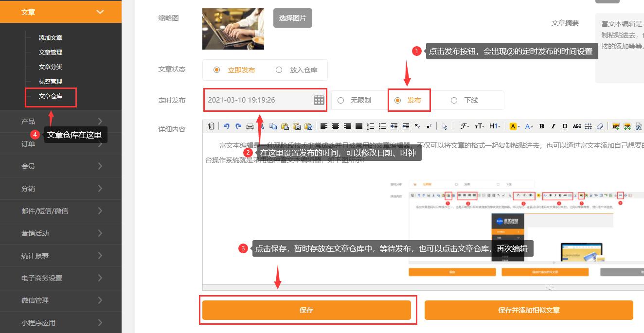Select the 下线 radio option
The image size is (644, 333).
(x=454, y=100)
